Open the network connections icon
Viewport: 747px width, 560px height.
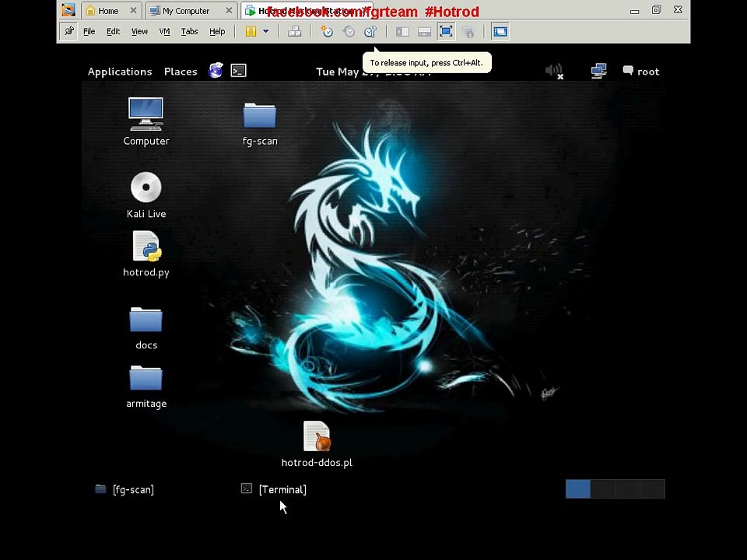pos(599,71)
